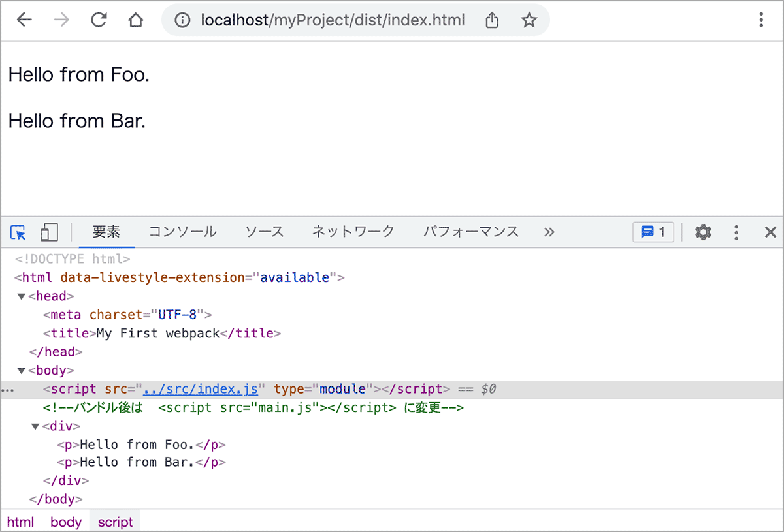Click the ellipsis on the selected script row
784x532 pixels.
pyautogui.click(x=7, y=390)
